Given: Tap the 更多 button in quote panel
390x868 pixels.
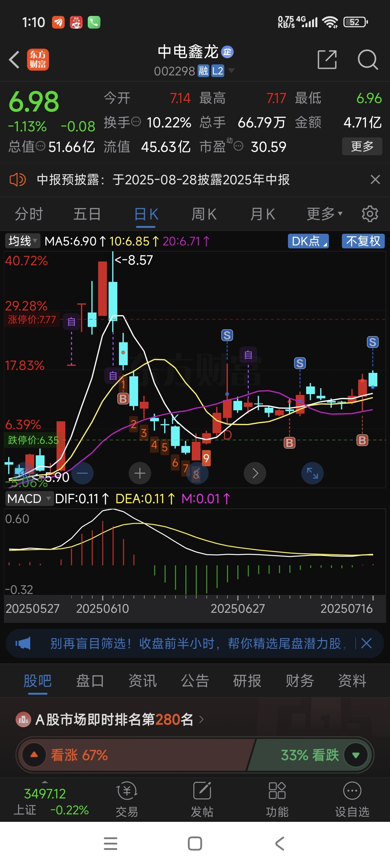Looking at the screenshot, I should 362,146.
